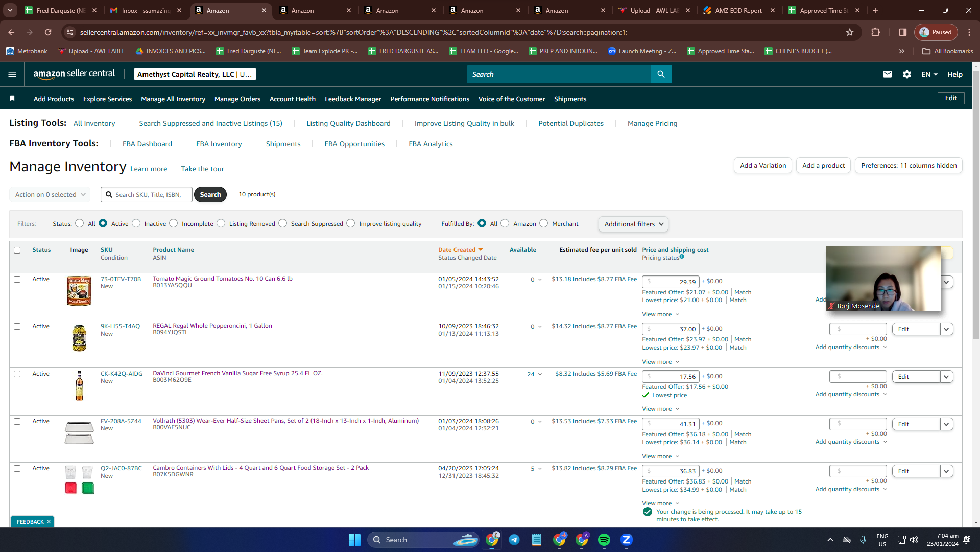Screen dimensions: 980x552
Task: Expand available quantity chevron for DaVinci syrup
Action: (x=540, y=374)
